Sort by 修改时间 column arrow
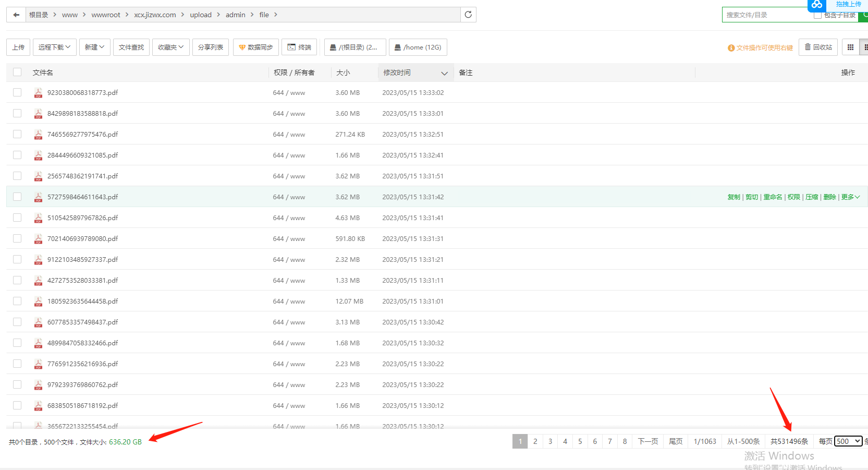The image size is (868, 470). pos(444,74)
